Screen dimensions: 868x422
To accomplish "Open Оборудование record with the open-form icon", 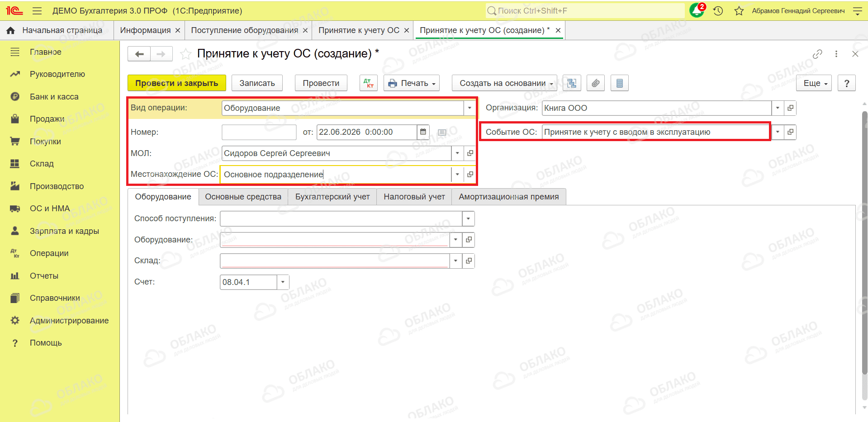I will click(469, 240).
